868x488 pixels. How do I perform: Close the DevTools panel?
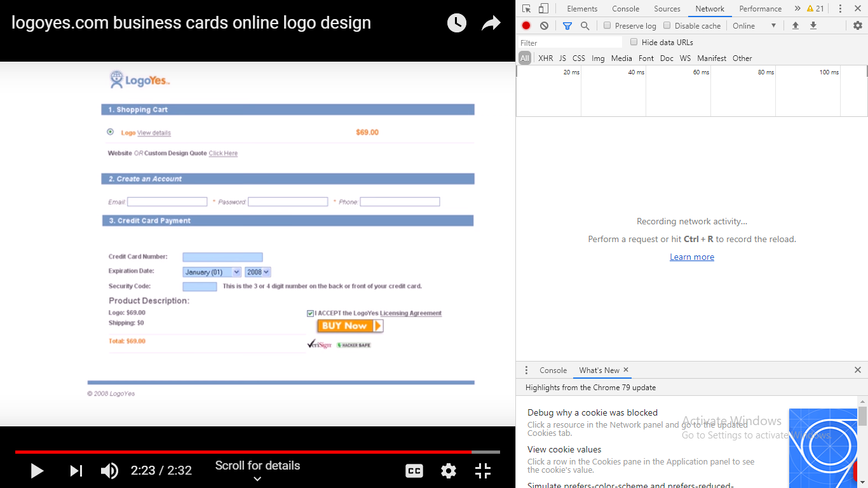[857, 9]
